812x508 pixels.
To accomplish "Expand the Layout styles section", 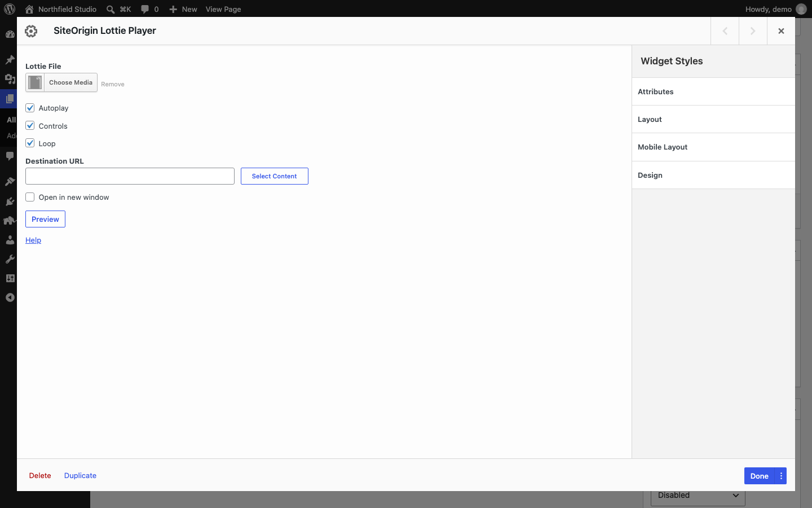I will 713,119.
